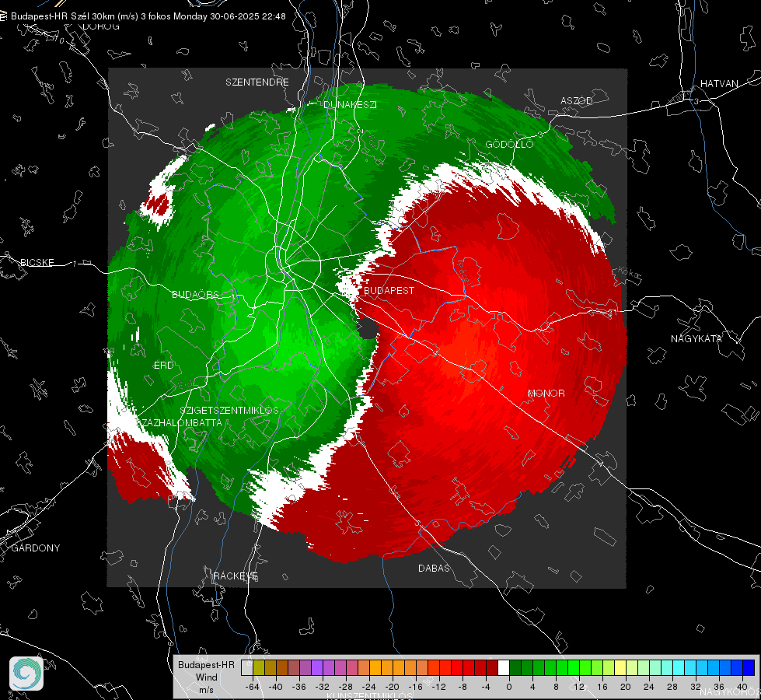Click the RÁCKEVE map label
Image resolution: width=761 pixels, height=700 pixels.
236,576
